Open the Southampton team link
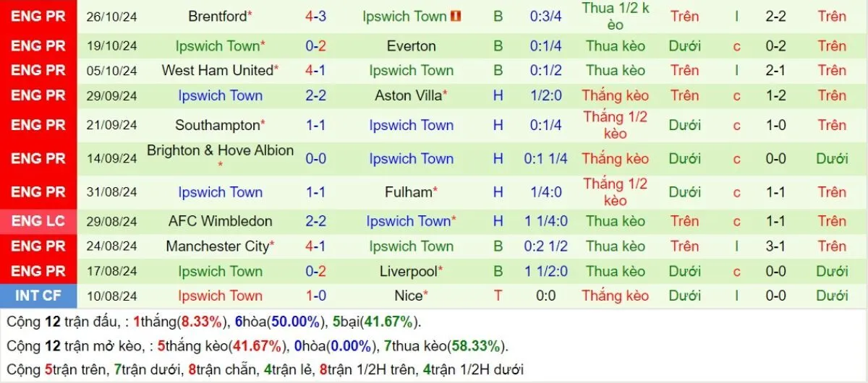868x383 pixels. 217,125
